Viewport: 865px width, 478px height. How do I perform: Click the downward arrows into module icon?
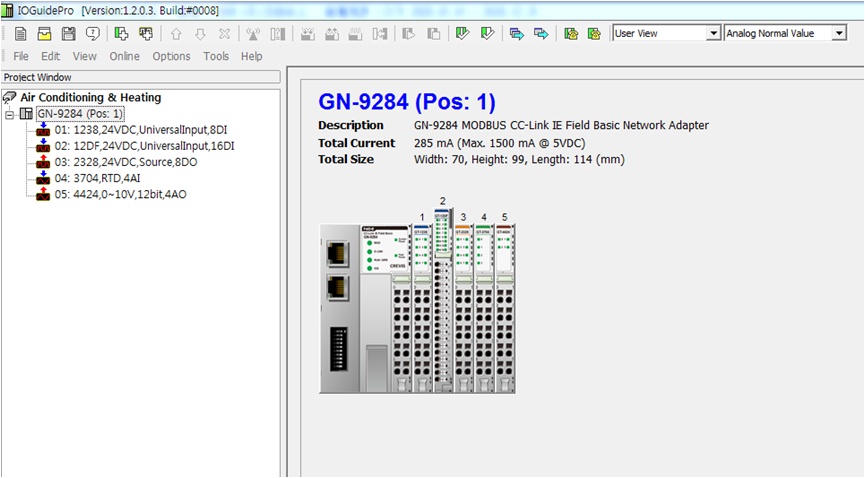pyautogui.click(x=307, y=34)
